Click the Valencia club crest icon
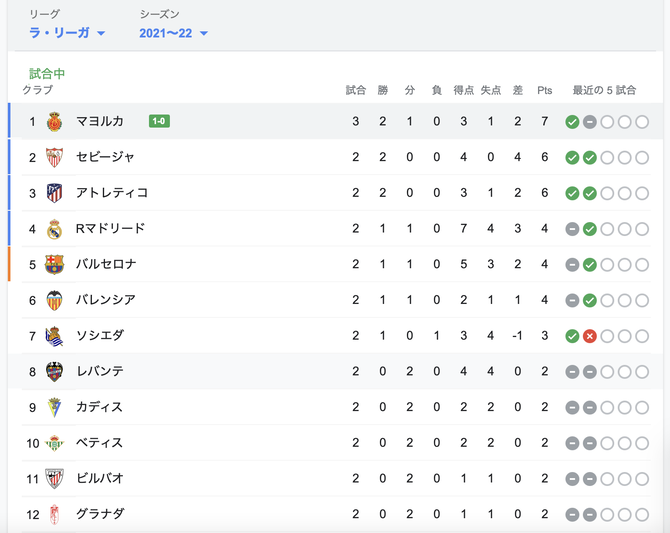The image size is (670, 533). [x=54, y=300]
